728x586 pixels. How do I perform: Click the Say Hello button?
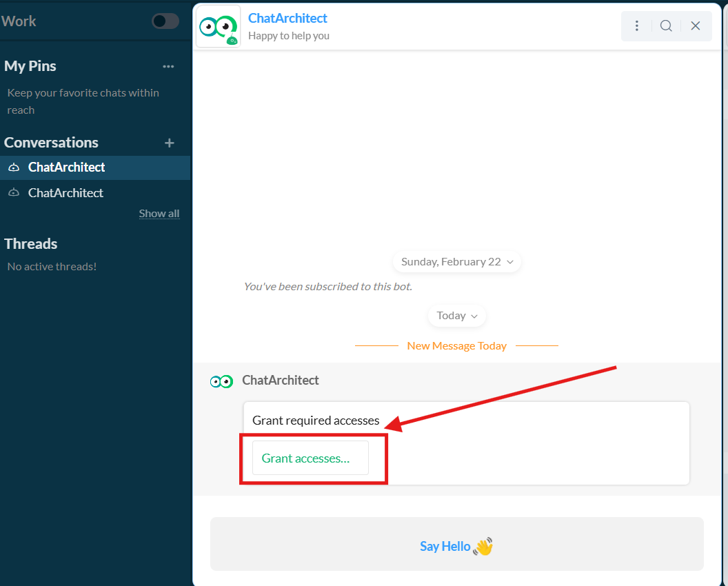456,547
